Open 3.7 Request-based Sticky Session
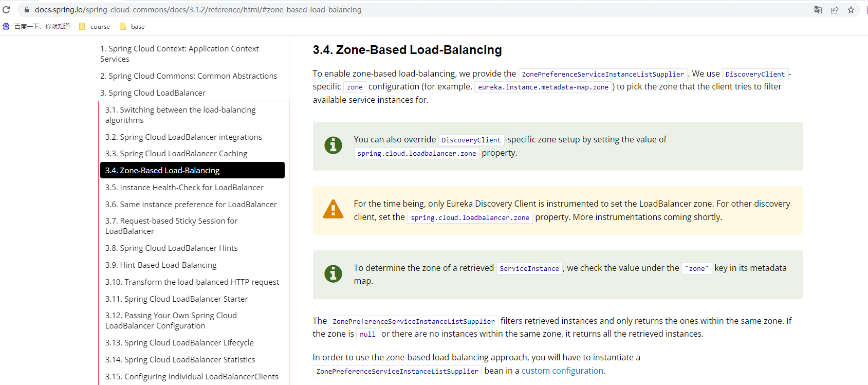The image size is (868, 385). coord(172,226)
